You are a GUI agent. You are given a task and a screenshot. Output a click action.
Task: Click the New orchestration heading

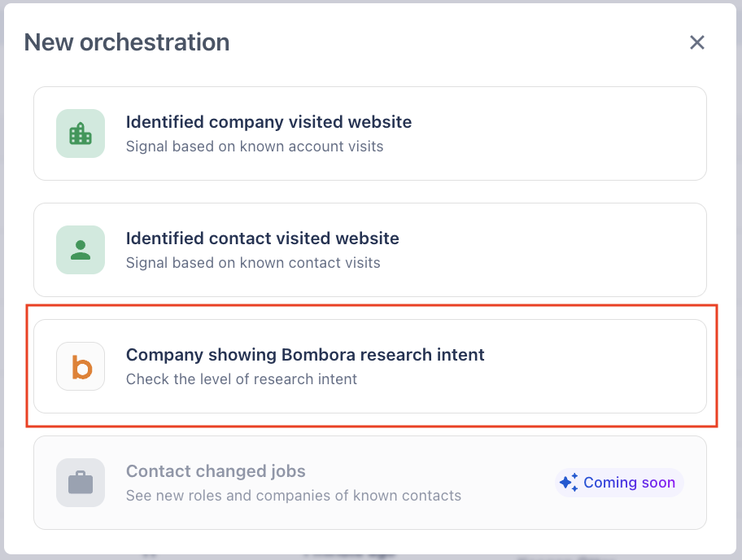click(127, 42)
